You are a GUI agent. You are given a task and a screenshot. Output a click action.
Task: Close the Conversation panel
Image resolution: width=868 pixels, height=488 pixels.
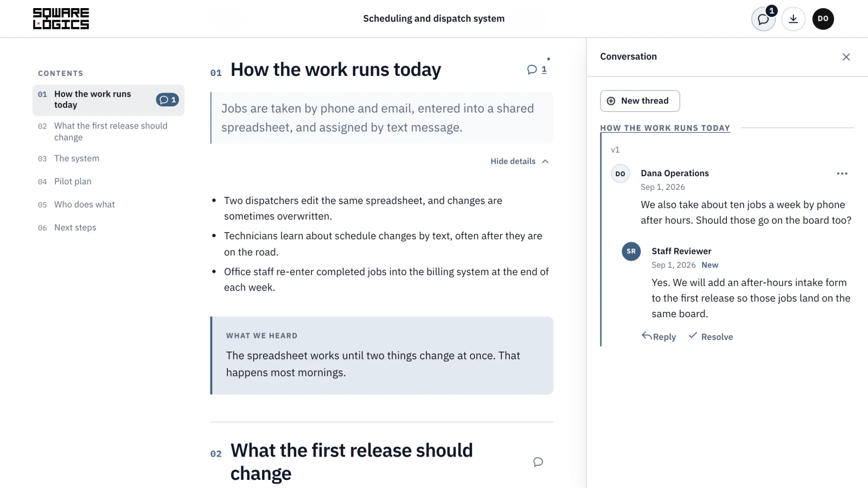[846, 57]
